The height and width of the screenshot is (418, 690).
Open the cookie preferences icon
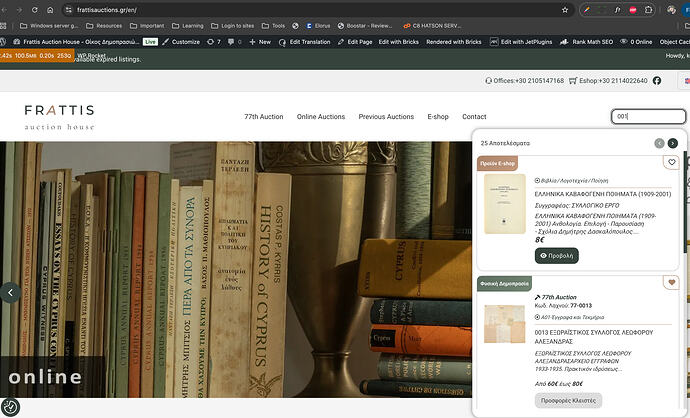pos(10,407)
